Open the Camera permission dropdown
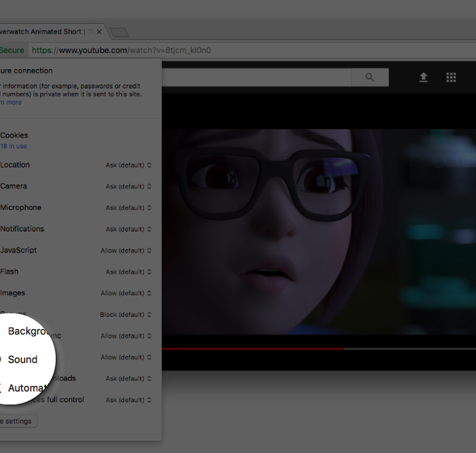 [129, 186]
